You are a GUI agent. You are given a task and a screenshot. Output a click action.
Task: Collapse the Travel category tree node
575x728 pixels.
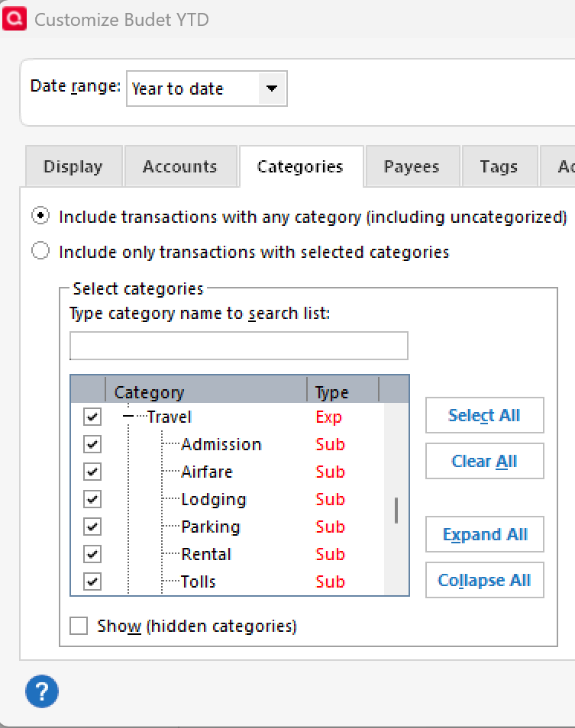pos(128,417)
